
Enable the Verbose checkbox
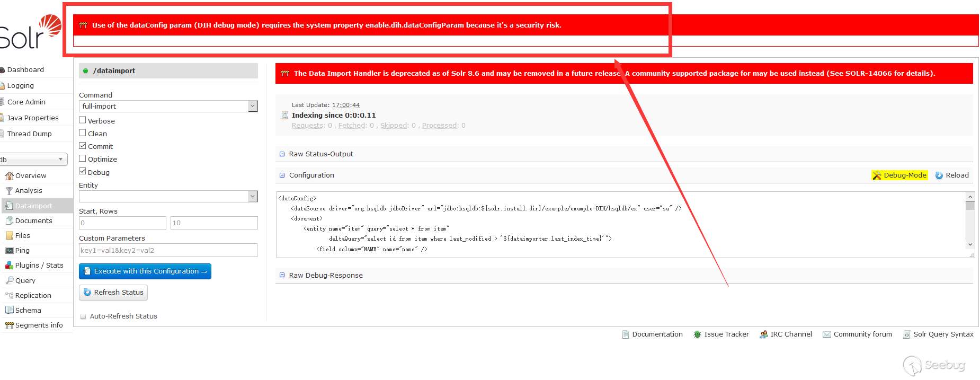tap(83, 120)
